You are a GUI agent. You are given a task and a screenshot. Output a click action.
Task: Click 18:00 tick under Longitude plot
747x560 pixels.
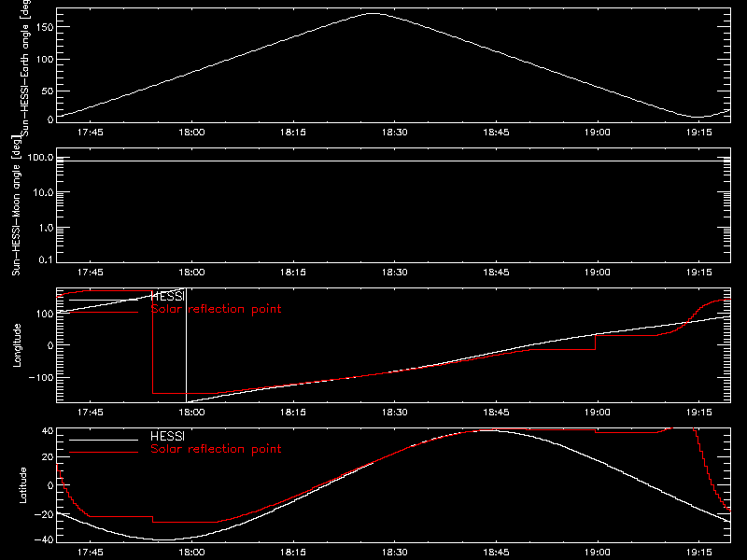tap(191, 413)
